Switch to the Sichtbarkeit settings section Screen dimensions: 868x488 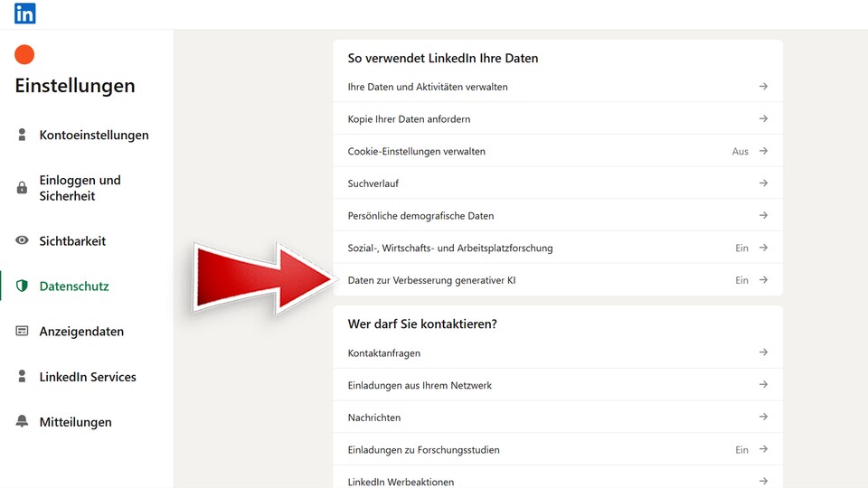tap(72, 241)
